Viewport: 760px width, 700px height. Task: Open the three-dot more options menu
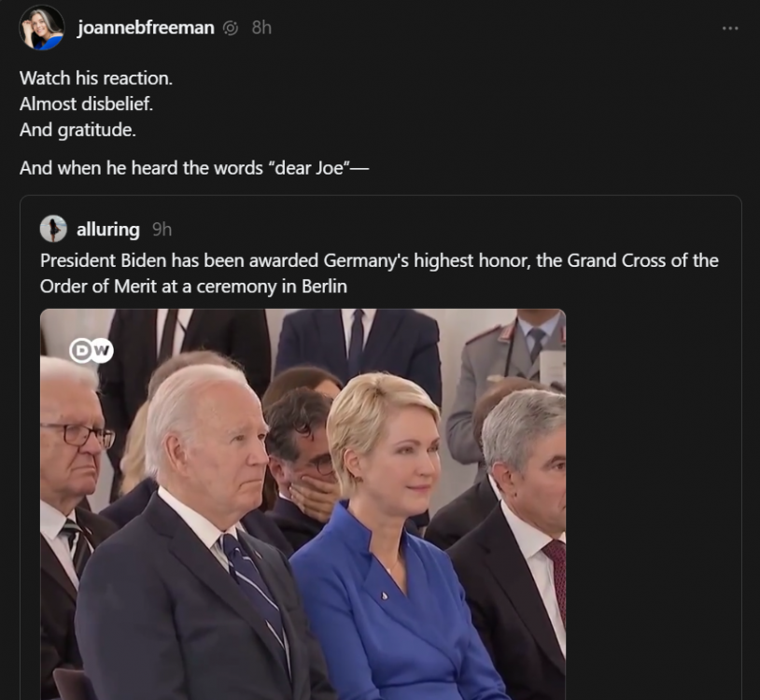tap(730, 28)
